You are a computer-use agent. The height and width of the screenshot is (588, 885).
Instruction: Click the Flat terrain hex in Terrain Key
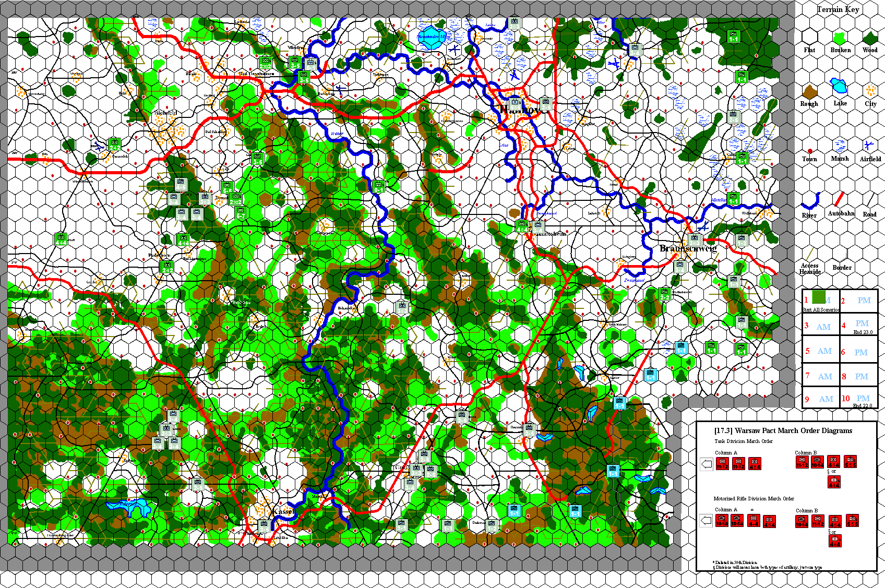(x=809, y=37)
